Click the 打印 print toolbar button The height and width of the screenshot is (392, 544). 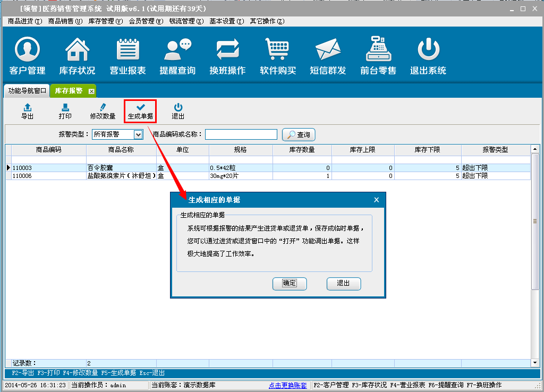point(65,112)
